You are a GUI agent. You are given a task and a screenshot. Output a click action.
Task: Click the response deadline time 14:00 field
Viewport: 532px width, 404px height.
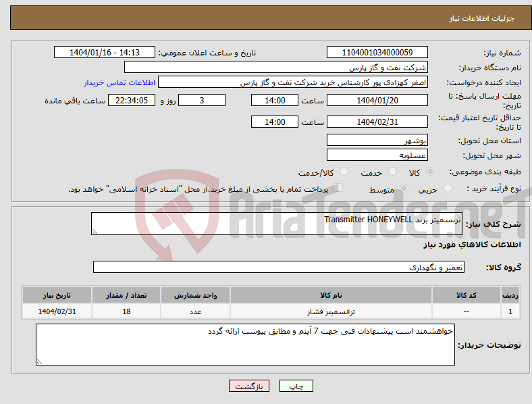pos(275,100)
